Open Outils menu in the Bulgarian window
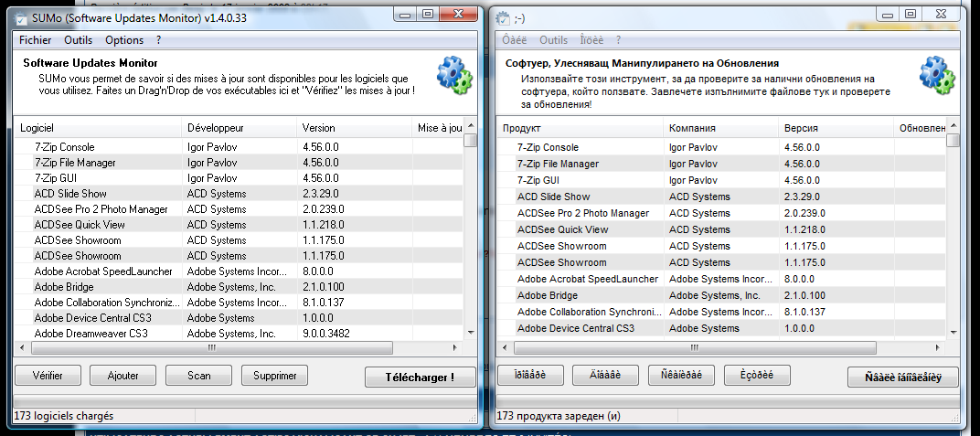980x436 pixels. coord(553,40)
